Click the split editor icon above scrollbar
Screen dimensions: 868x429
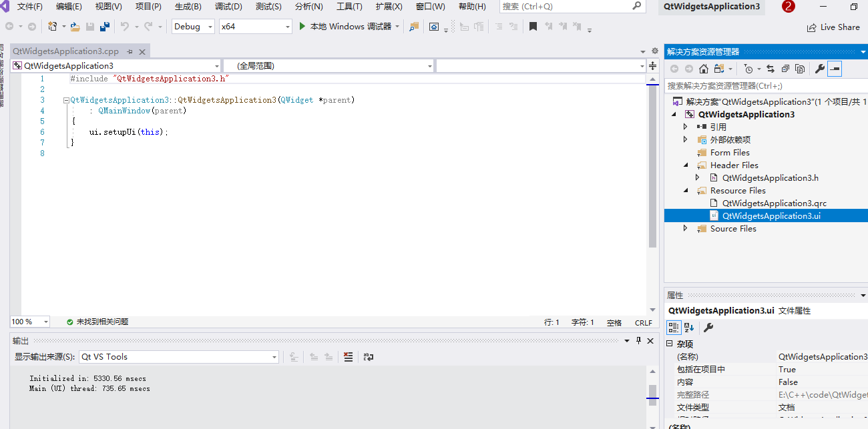[652, 65]
